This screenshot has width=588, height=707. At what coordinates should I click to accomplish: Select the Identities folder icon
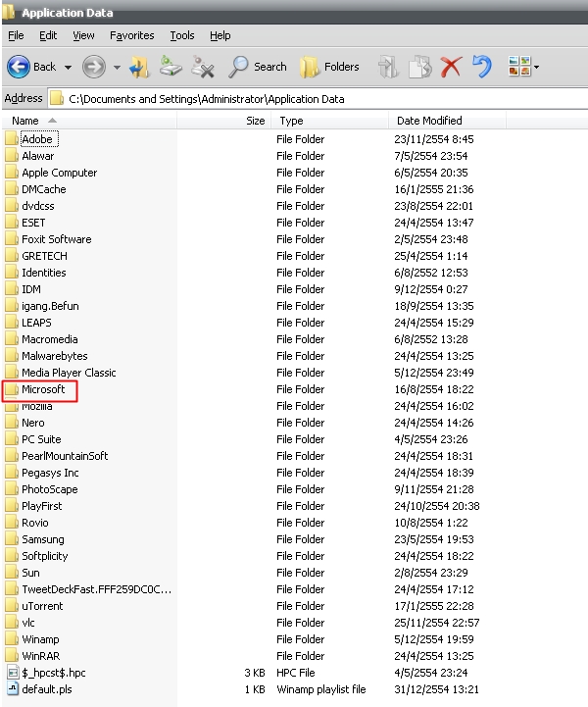[x=12, y=273]
